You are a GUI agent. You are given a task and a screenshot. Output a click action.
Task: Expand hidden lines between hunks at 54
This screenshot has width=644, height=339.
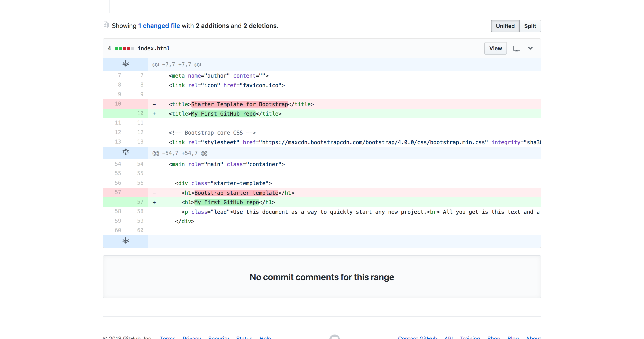pyautogui.click(x=125, y=152)
